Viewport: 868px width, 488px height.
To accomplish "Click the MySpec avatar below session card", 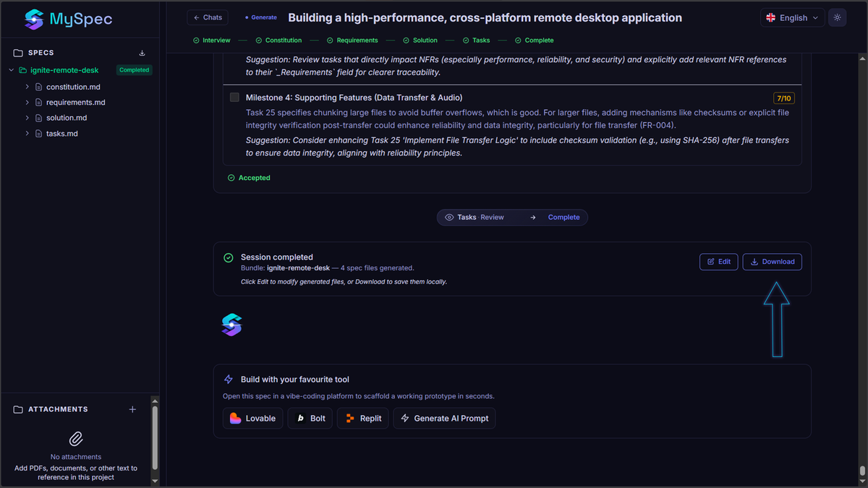I will click(231, 325).
